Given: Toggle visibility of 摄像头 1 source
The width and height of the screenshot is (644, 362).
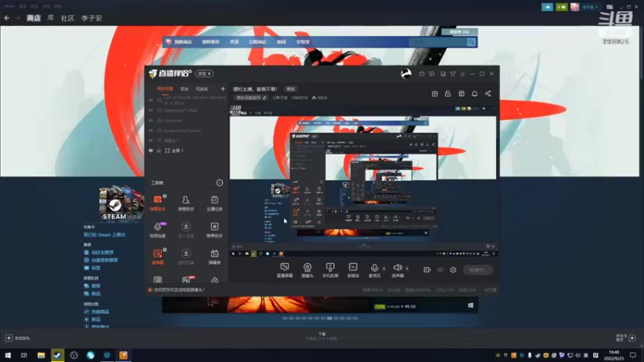Looking at the screenshot, I should tap(151, 140).
